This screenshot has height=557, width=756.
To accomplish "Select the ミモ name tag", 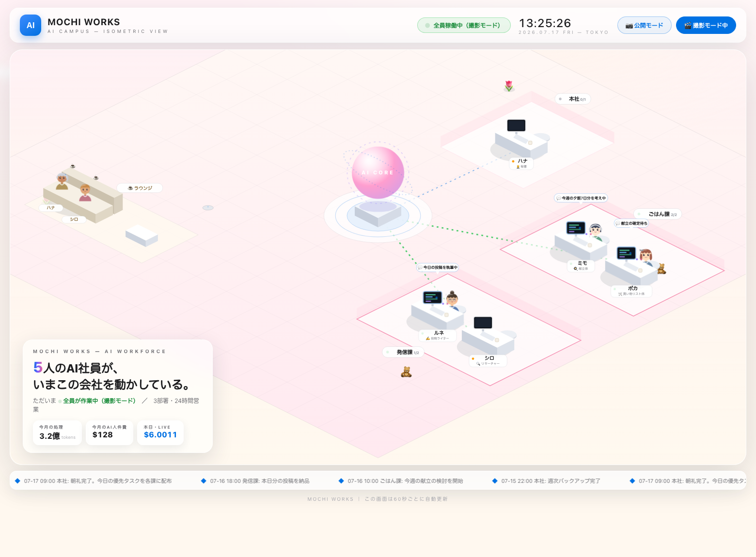I will [x=581, y=265].
